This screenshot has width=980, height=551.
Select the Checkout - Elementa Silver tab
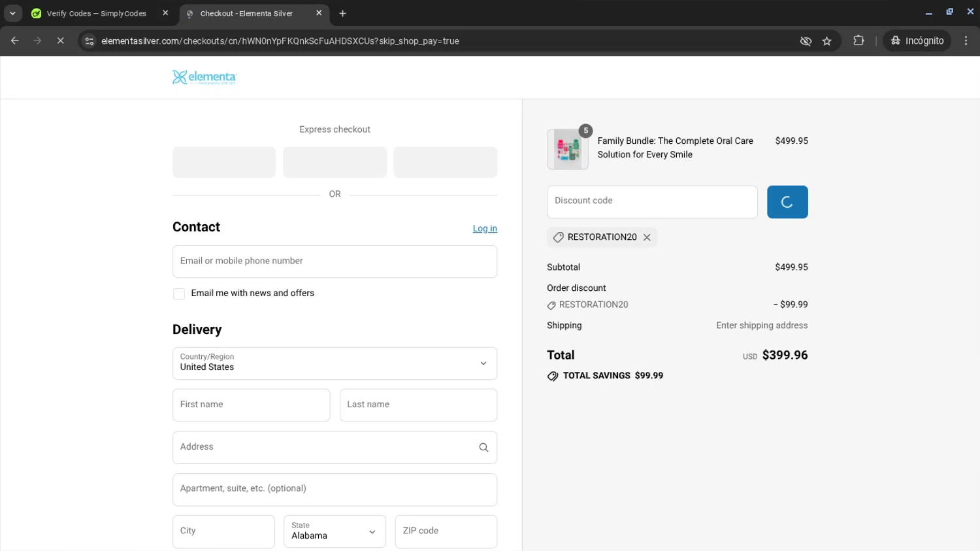tap(246, 13)
